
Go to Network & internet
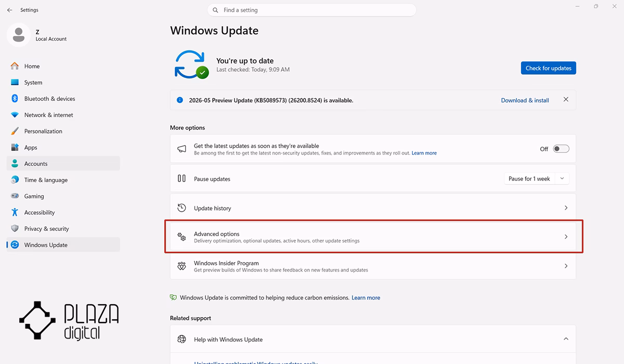pyautogui.click(x=63, y=115)
